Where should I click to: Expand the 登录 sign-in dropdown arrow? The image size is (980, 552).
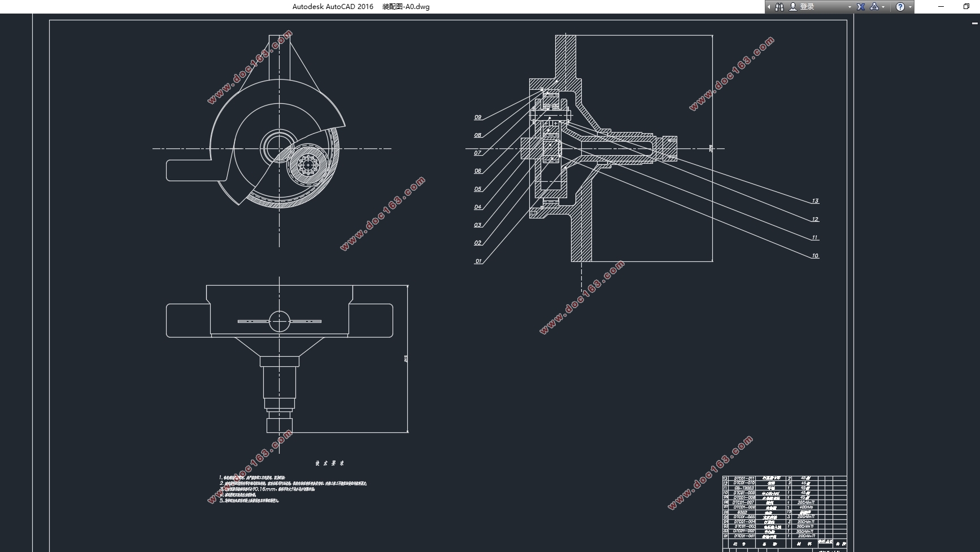point(850,7)
